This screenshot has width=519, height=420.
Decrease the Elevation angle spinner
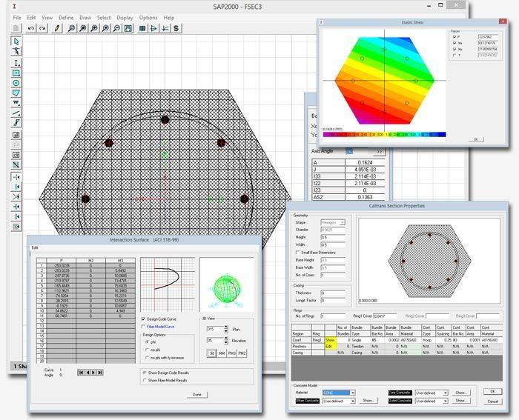coord(226,343)
